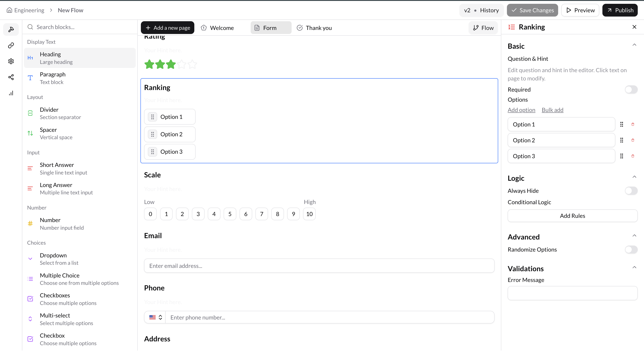The height and width of the screenshot is (353, 644).
Task: Set the rating to five stars
Action: [192, 64]
